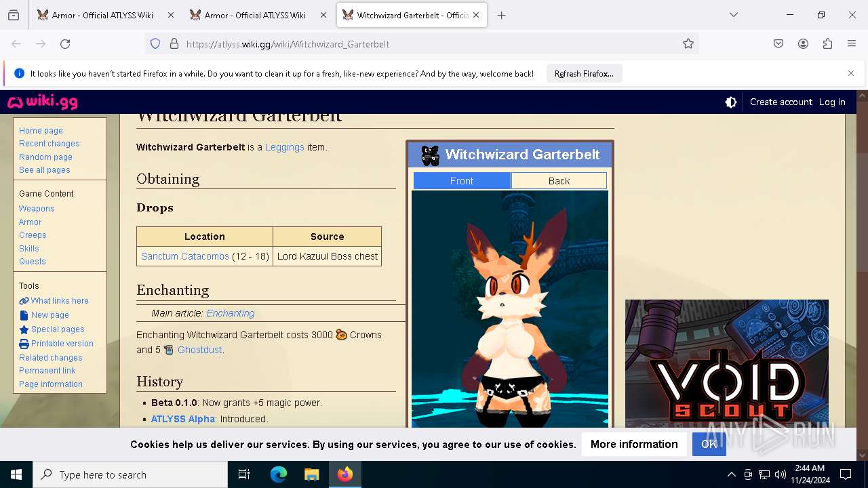Screen dimensions: 868x488
Task: Click the Void Scout advertisement
Action: point(727,364)
